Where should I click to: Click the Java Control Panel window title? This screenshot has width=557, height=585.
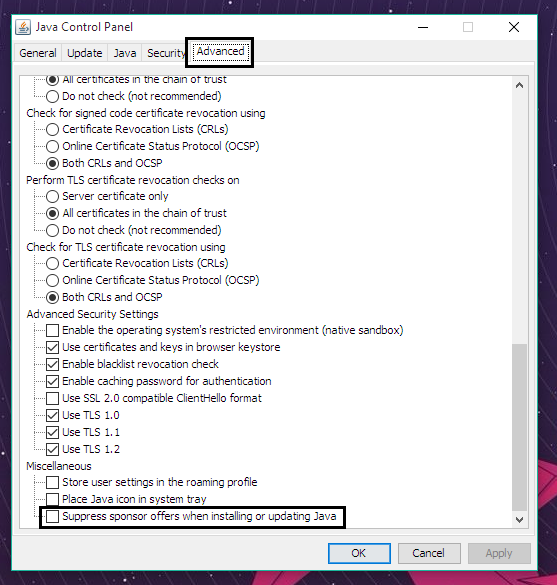[x=84, y=27]
